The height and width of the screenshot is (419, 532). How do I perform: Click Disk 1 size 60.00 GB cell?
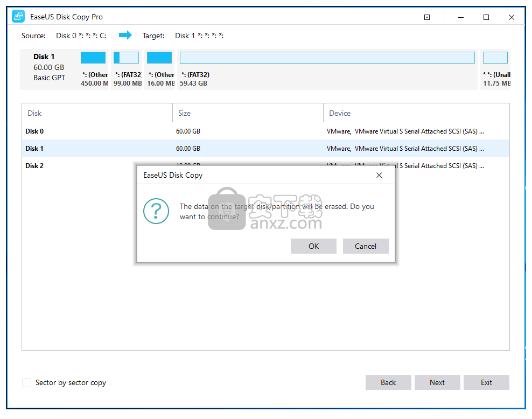pyautogui.click(x=188, y=148)
